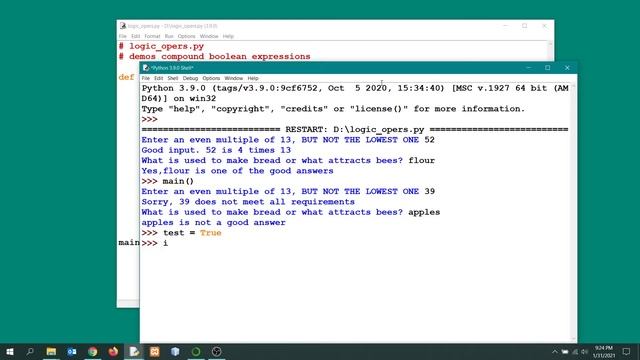Click the 'main()' command line in shell
This screenshot has width=640, height=360.
[168, 181]
